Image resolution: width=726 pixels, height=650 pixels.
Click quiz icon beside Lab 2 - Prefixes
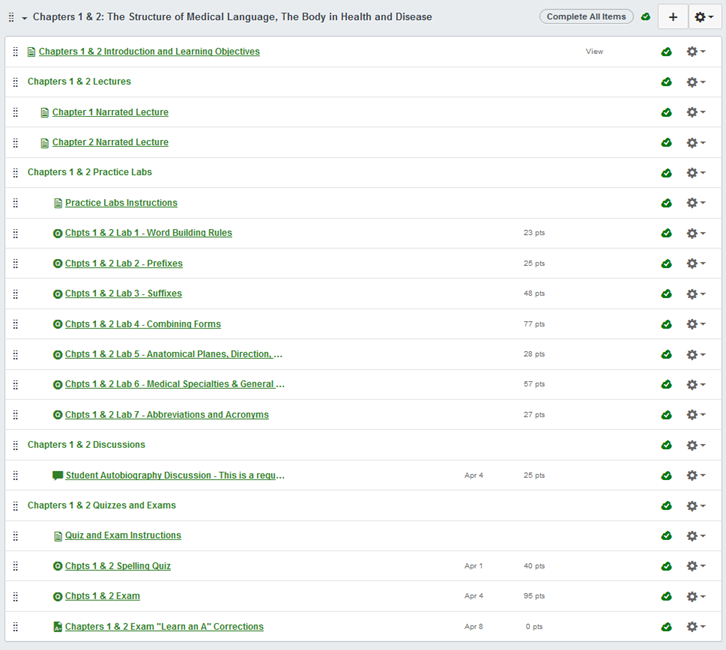tap(58, 264)
